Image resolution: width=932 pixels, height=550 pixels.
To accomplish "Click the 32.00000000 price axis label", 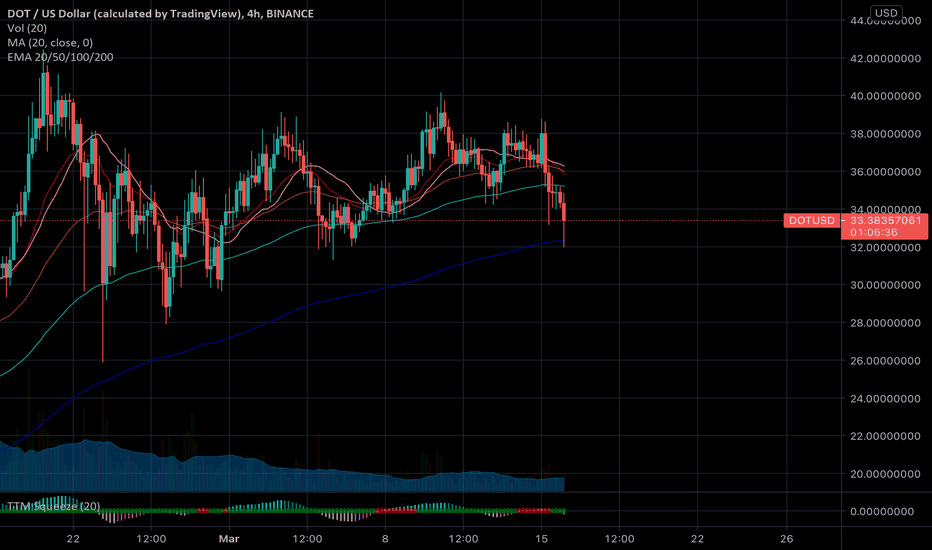I will (886, 247).
